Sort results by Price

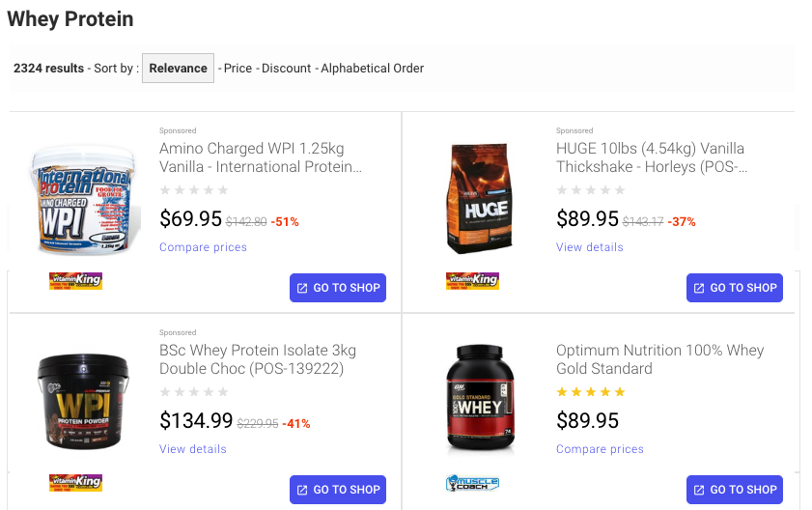238,69
